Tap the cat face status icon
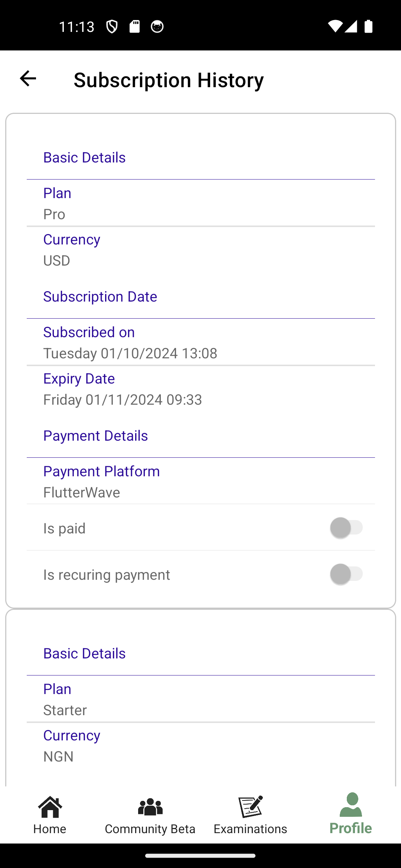401x868 pixels. click(157, 27)
